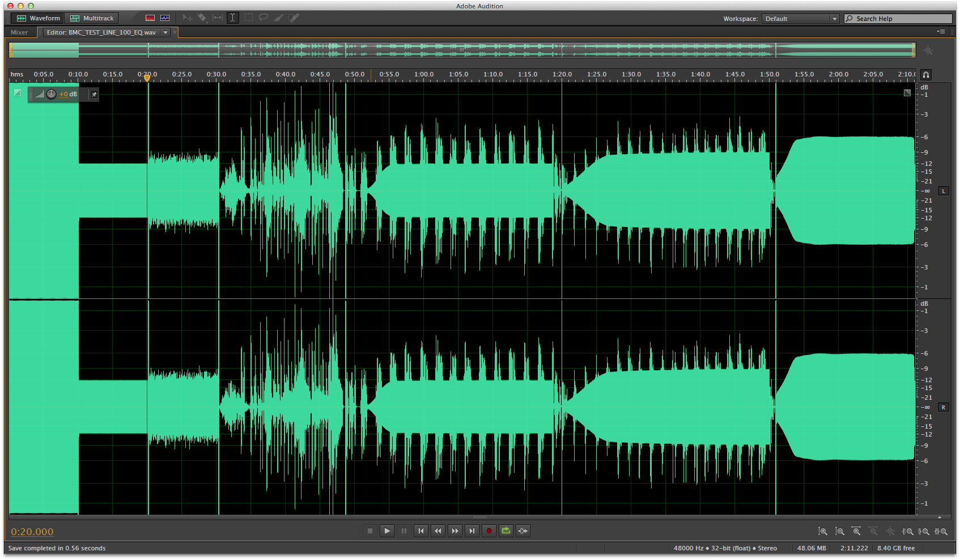Click the 2:11.222 duration status
The image size is (960, 560).
(x=854, y=548)
